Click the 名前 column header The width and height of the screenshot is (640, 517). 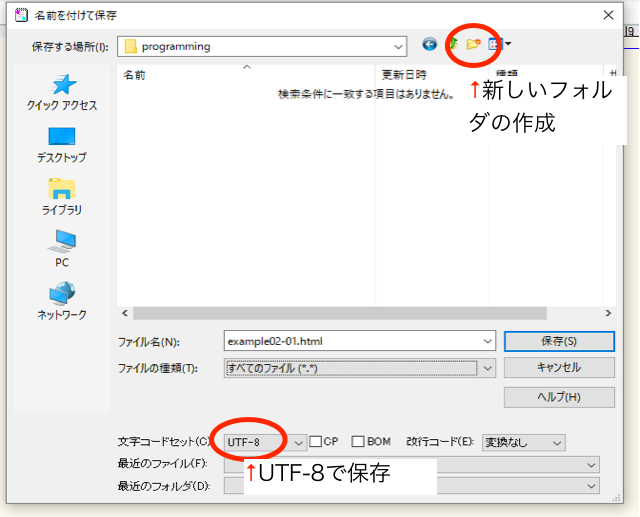pos(135,75)
